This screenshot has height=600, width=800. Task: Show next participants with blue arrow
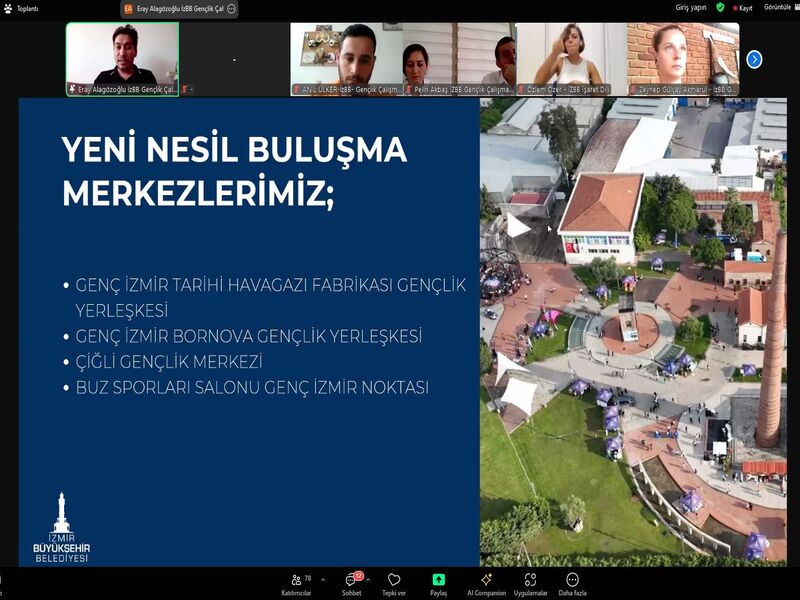point(754,59)
